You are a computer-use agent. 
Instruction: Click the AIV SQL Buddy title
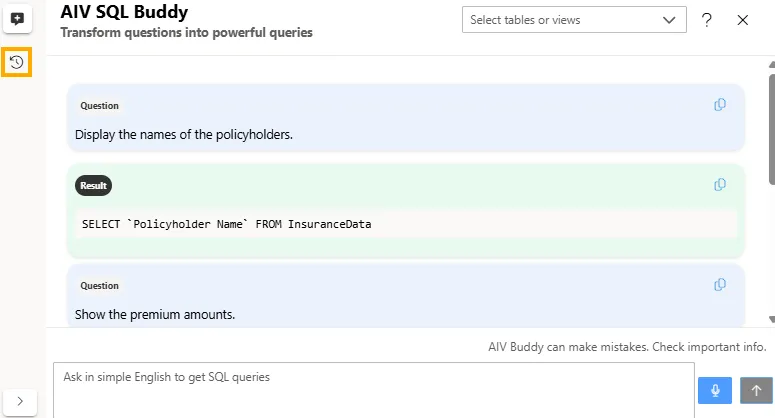pyautogui.click(x=124, y=13)
